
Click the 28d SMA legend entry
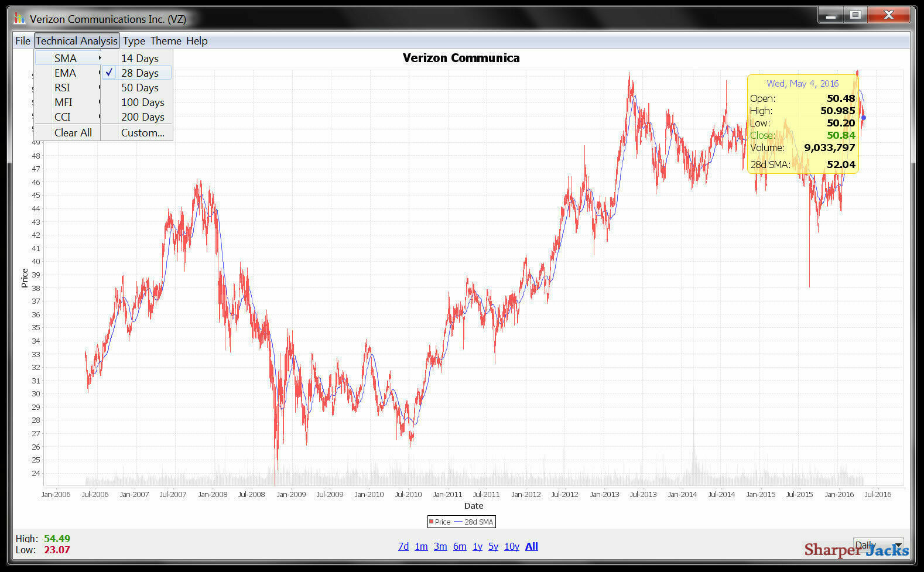click(x=473, y=522)
